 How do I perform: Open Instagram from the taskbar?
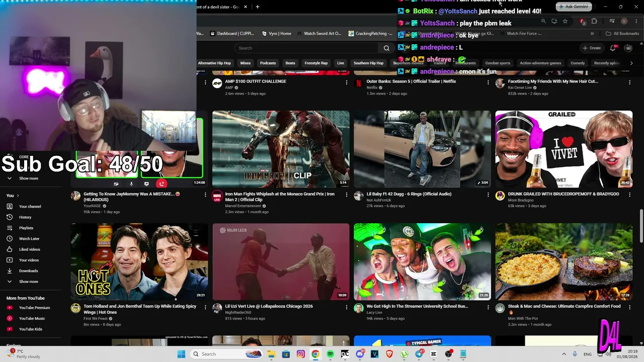301,354
